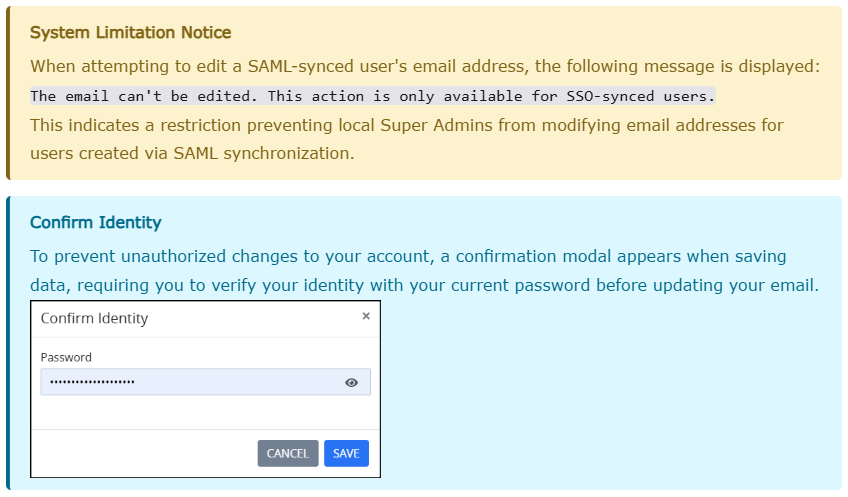The image size is (848, 497).
Task: Click the dark yellow notice border stripe
Action: pyautogui.click(x=8, y=93)
